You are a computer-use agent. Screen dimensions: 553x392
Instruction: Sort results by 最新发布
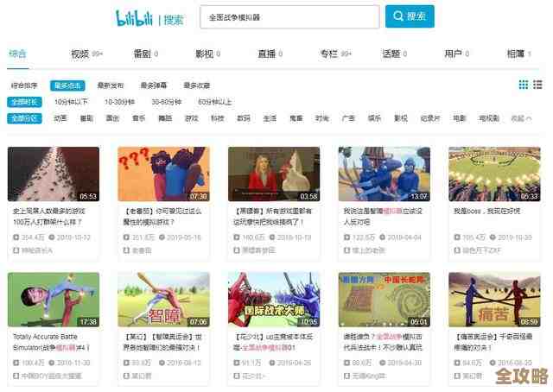click(111, 85)
